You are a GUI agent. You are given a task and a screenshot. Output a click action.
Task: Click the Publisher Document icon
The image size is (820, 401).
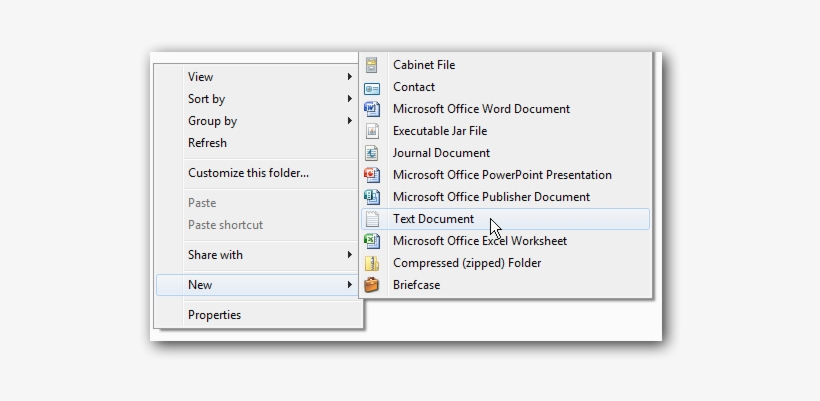371,197
